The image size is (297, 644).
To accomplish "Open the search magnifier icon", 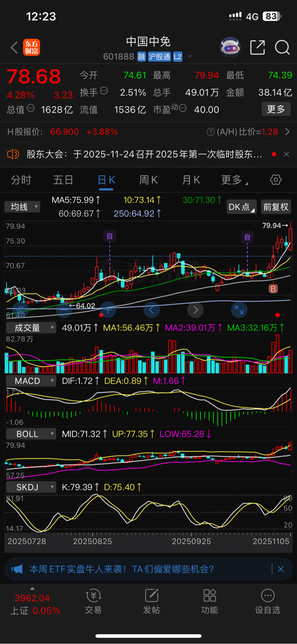I will coord(282,48).
